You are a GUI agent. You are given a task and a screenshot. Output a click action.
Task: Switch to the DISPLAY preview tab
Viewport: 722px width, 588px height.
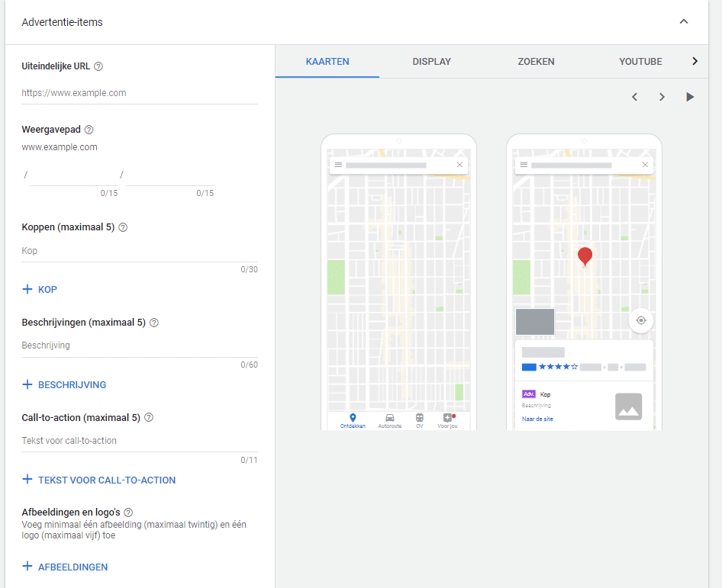[431, 62]
